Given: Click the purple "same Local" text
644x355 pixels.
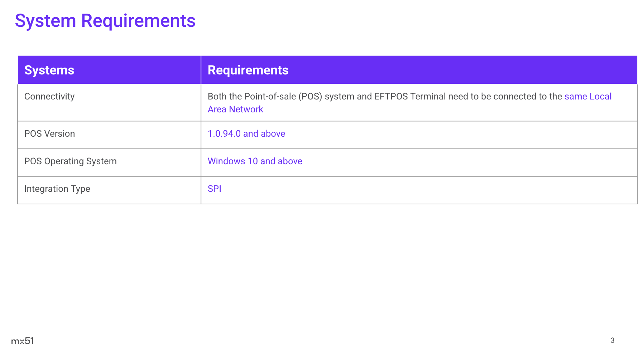Looking at the screenshot, I should [x=588, y=97].
